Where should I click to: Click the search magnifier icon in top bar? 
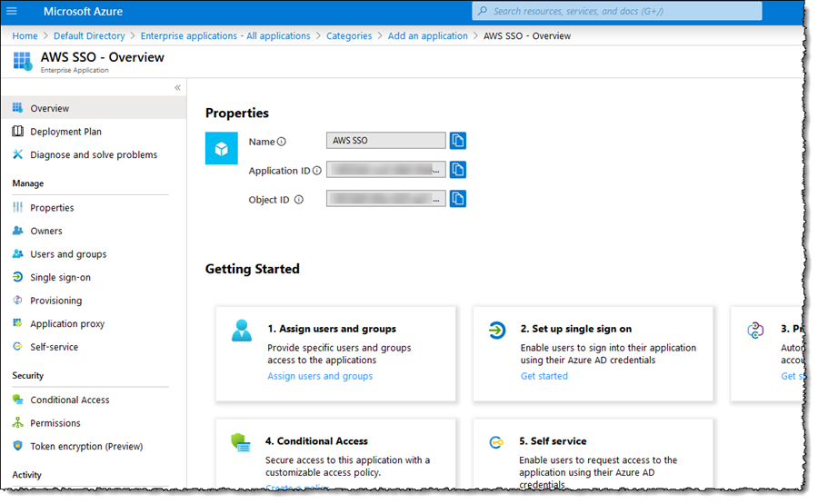[483, 11]
